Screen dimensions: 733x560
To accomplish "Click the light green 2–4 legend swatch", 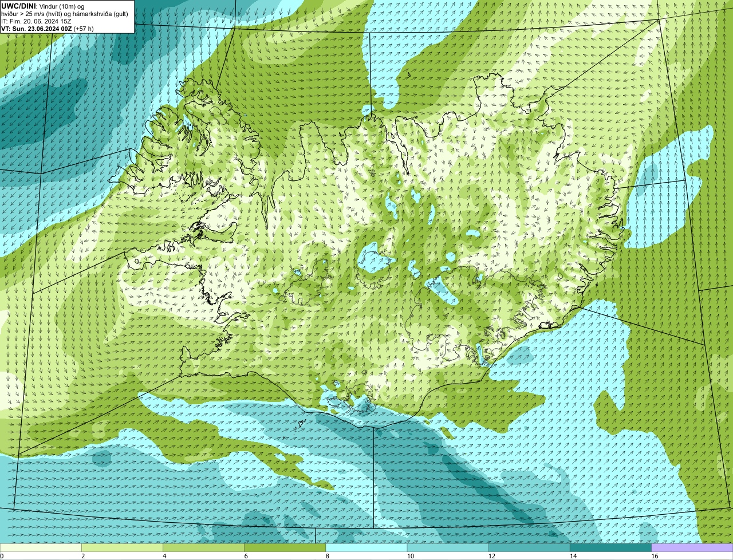I will tap(122, 547).
